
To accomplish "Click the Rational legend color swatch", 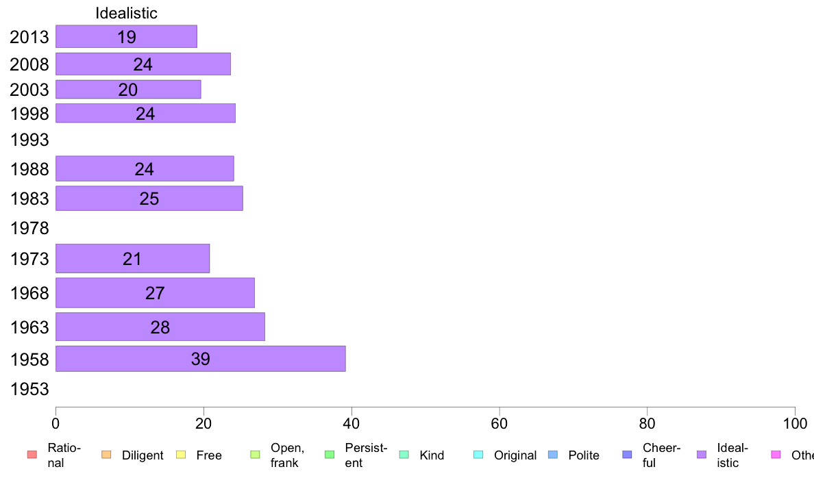I will pyautogui.click(x=32, y=455).
